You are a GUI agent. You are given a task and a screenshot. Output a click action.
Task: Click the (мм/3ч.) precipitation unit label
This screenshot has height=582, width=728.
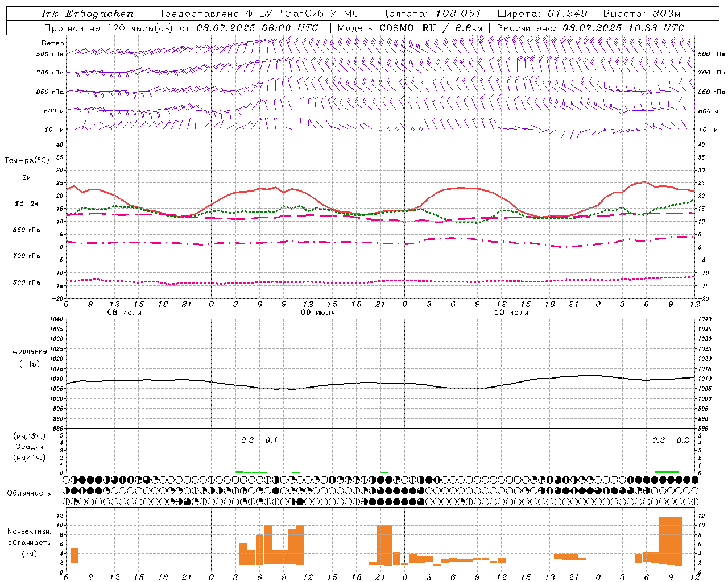(x=30, y=436)
